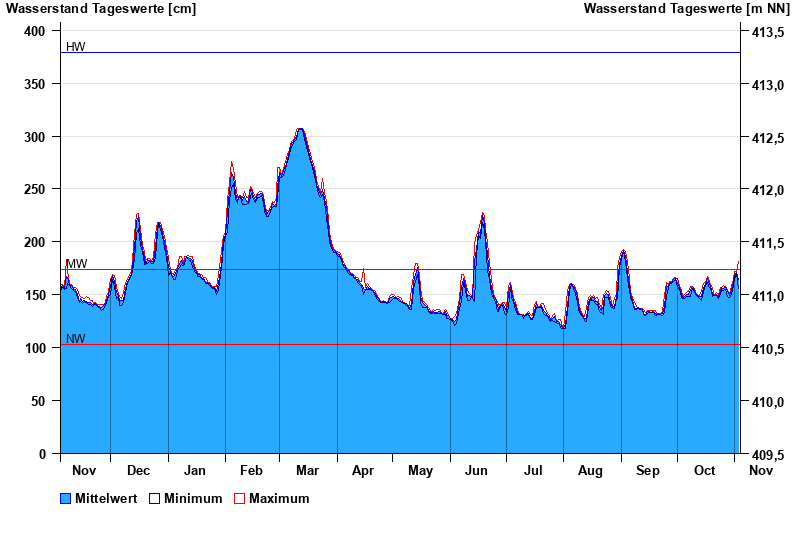The height and width of the screenshot is (550, 800).
Task: Select the Mar month label on x-axis
Action: [x=307, y=470]
